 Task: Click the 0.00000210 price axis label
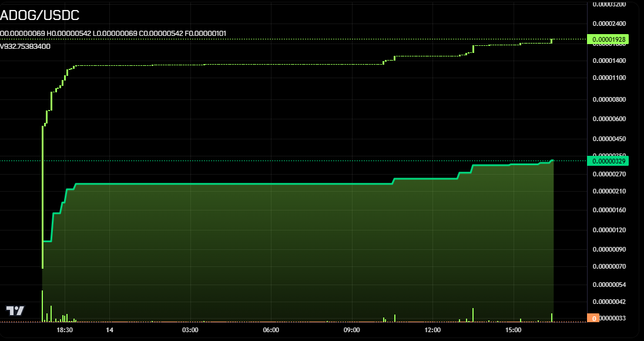point(609,192)
